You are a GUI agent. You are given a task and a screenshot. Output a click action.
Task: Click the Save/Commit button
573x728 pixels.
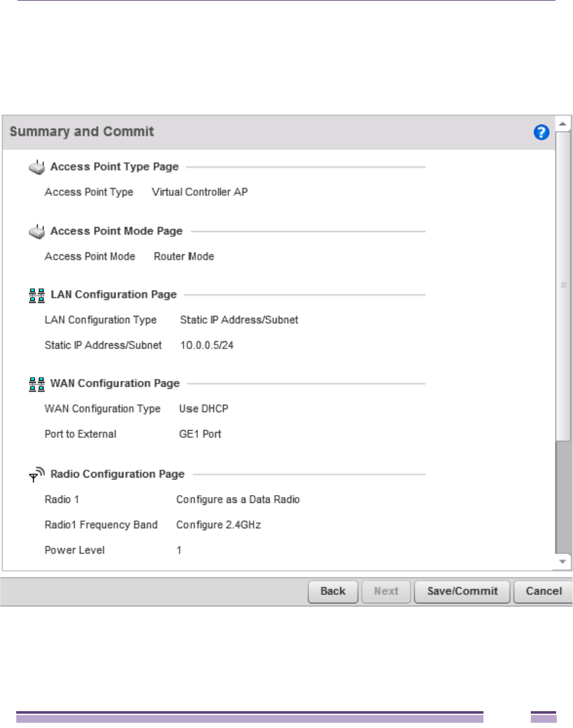coord(462,591)
